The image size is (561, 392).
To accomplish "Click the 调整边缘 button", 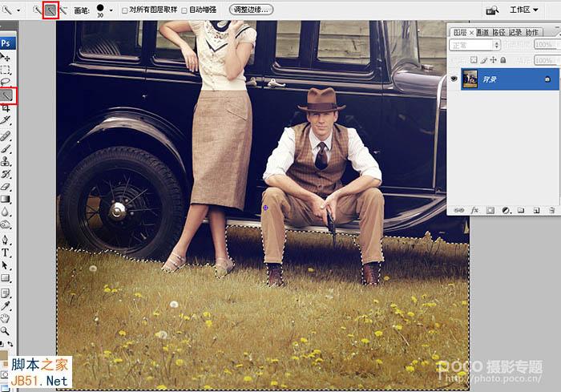I will click(251, 10).
